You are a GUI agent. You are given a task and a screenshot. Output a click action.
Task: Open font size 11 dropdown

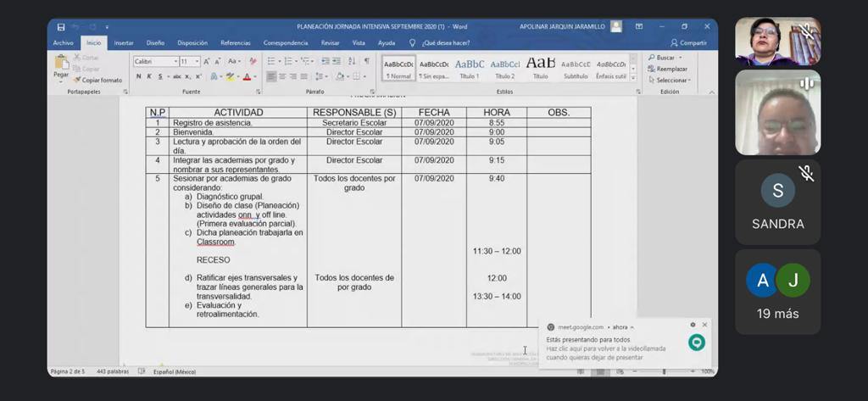(x=198, y=62)
